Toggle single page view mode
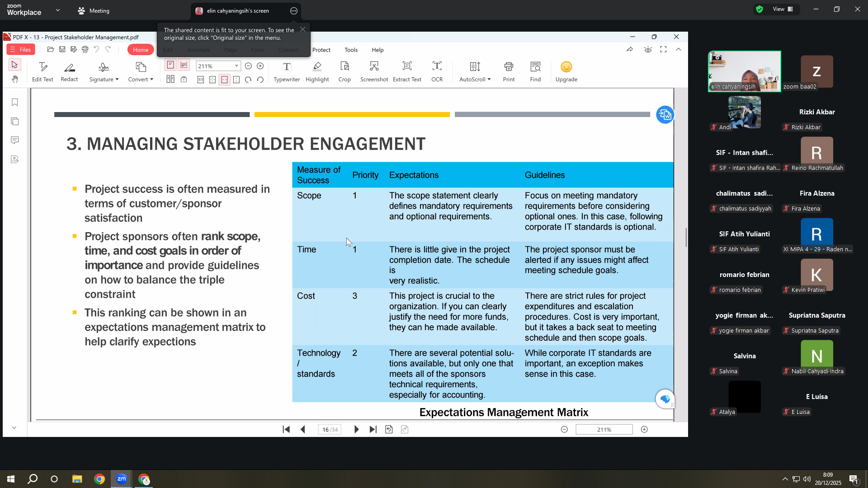868x488 pixels. [x=170, y=65]
